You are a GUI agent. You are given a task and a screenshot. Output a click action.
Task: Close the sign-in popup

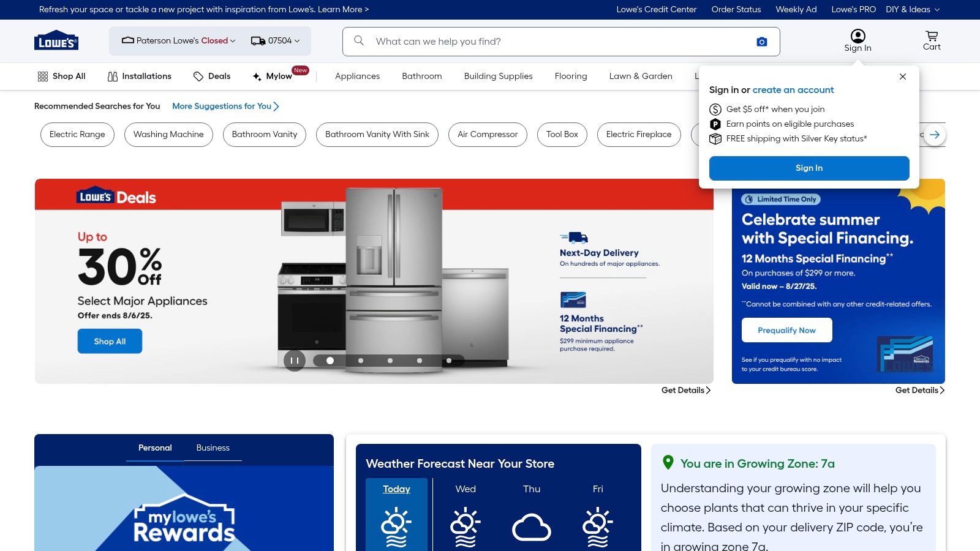(x=902, y=77)
